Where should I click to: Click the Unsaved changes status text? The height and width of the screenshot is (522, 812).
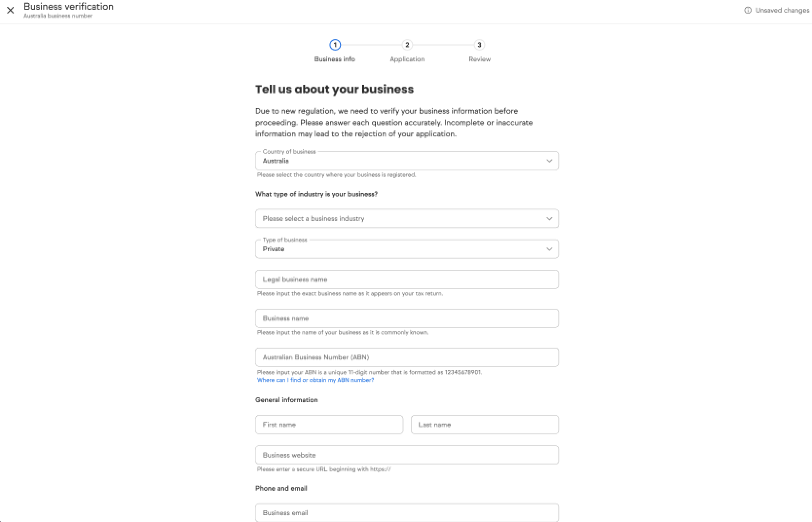point(782,10)
